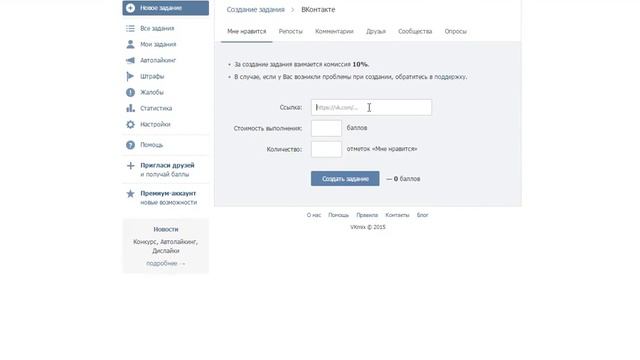Click the 0 баллов total text
The image size is (640, 360).
[x=407, y=179]
